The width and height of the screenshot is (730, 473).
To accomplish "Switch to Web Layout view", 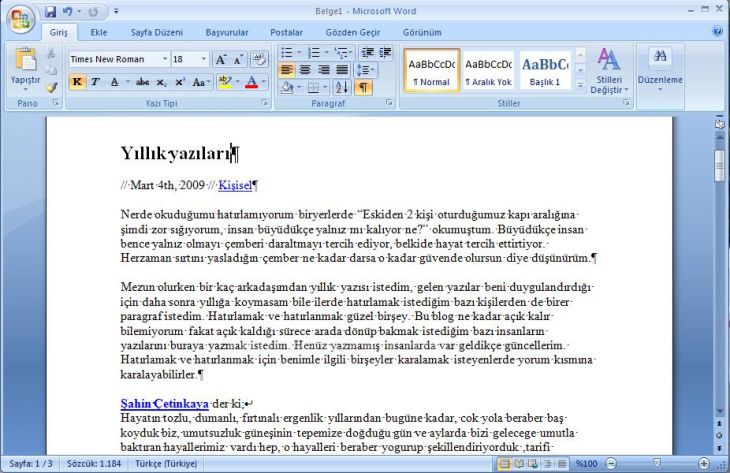I will click(533, 464).
